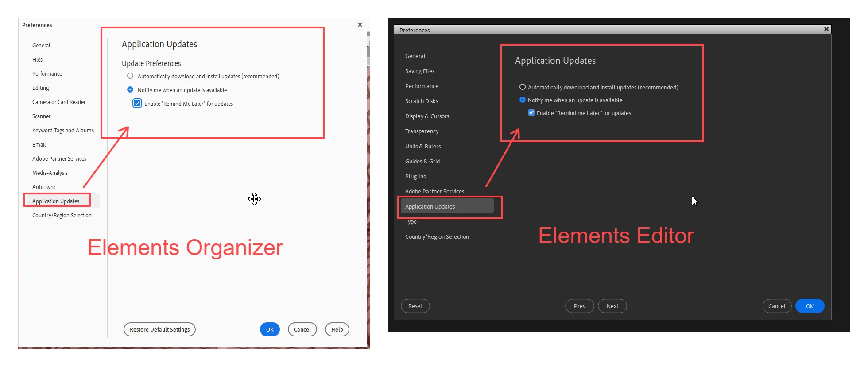Toggle Remind Me Later checkbox in Organizer

coord(137,104)
